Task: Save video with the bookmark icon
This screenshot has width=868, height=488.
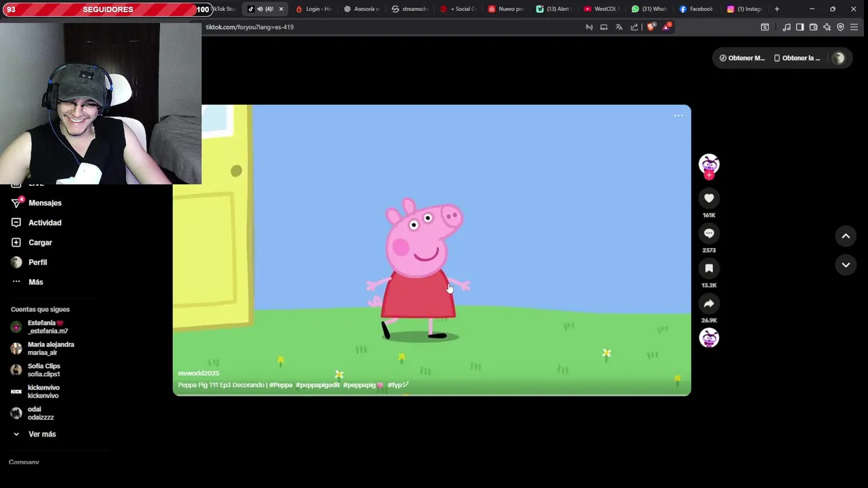Action: (709, 268)
